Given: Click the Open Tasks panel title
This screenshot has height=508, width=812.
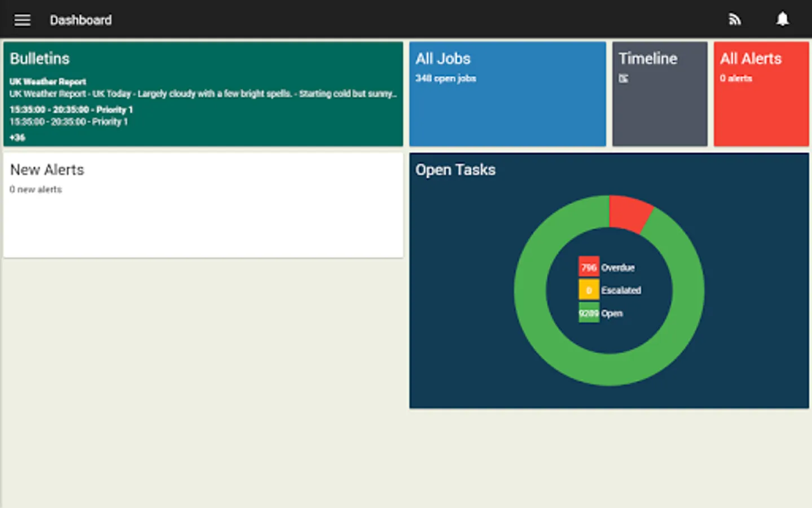Looking at the screenshot, I should [x=456, y=170].
